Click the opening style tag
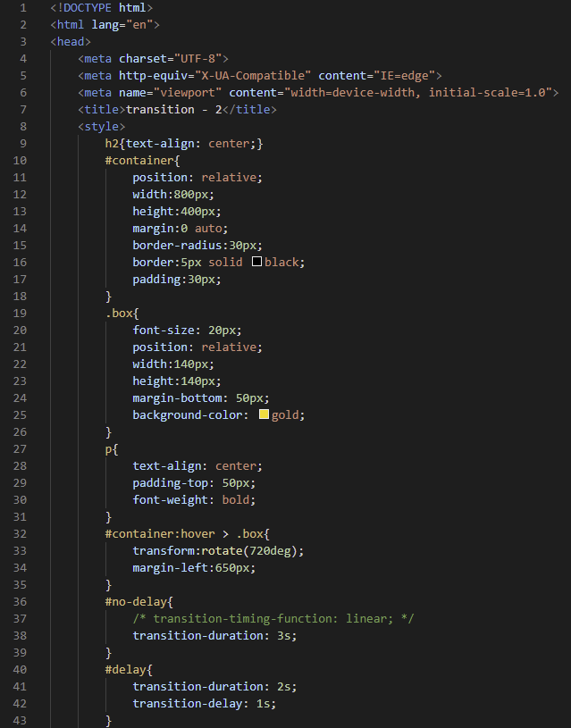This screenshot has height=728, width=571. click(x=102, y=127)
